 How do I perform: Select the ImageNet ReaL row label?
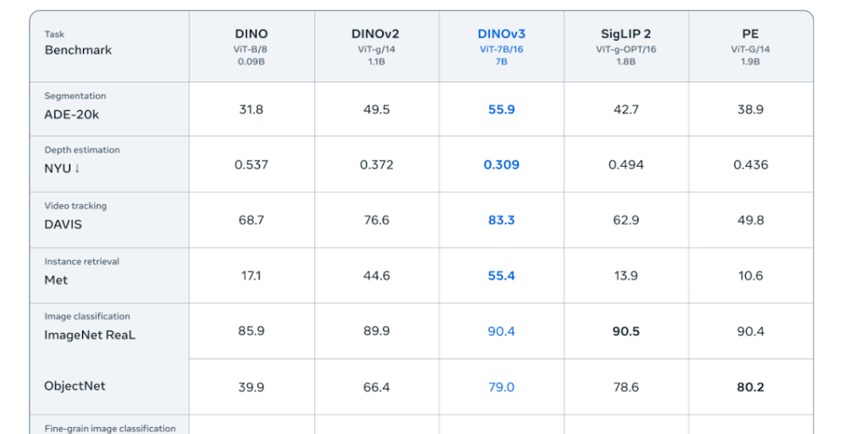tap(89, 335)
